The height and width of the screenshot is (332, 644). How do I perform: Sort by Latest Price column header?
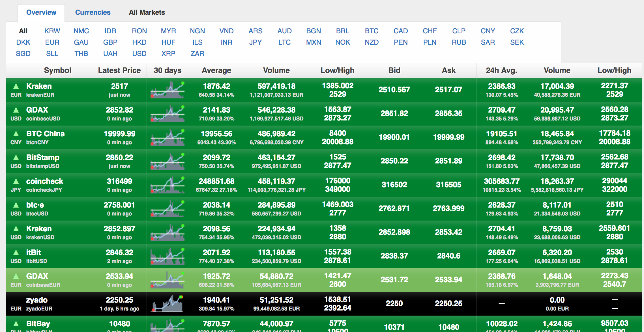coord(119,70)
